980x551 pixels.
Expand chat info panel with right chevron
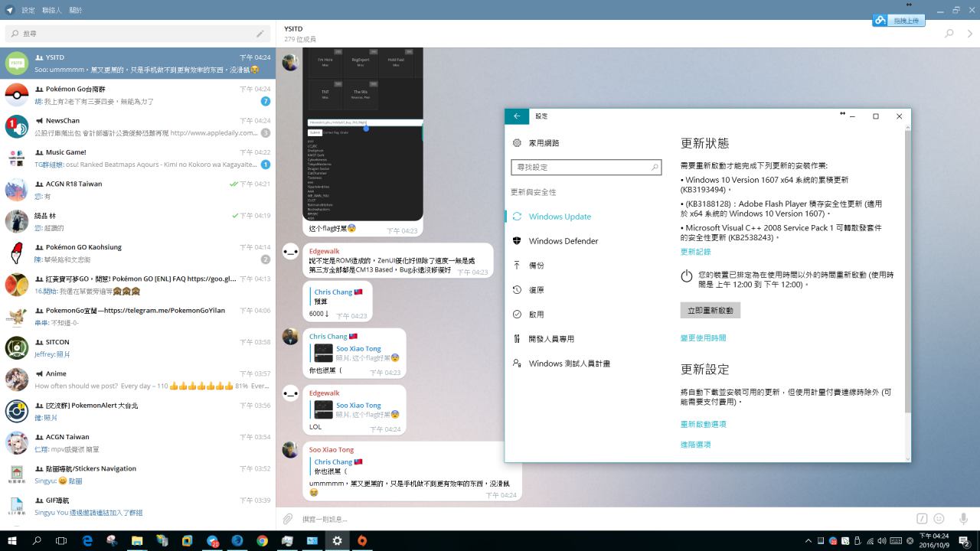tap(971, 34)
